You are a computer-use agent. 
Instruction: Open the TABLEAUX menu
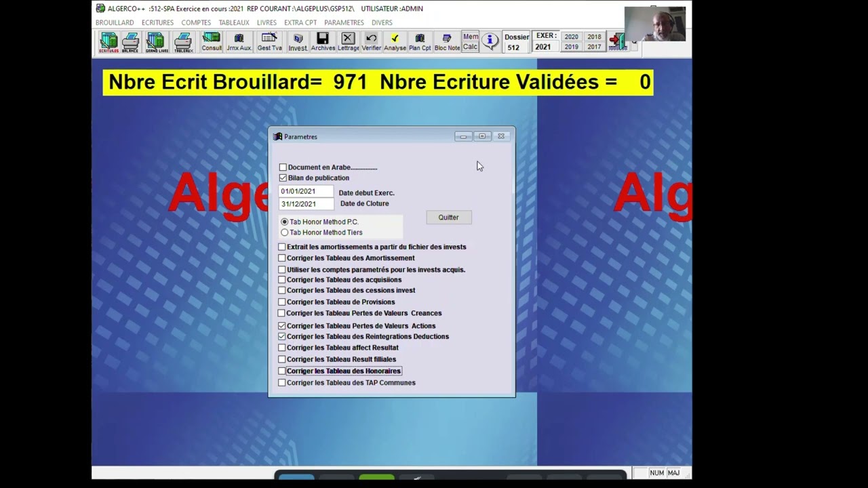pos(234,22)
